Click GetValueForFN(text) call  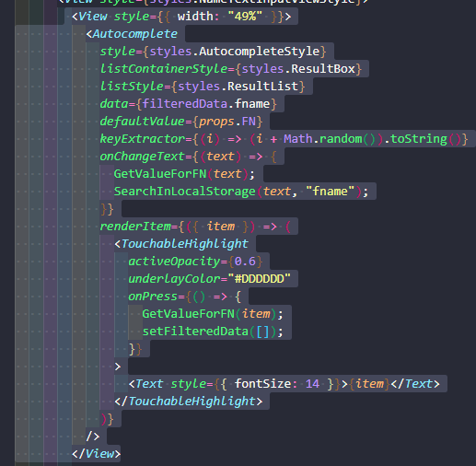point(181,174)
